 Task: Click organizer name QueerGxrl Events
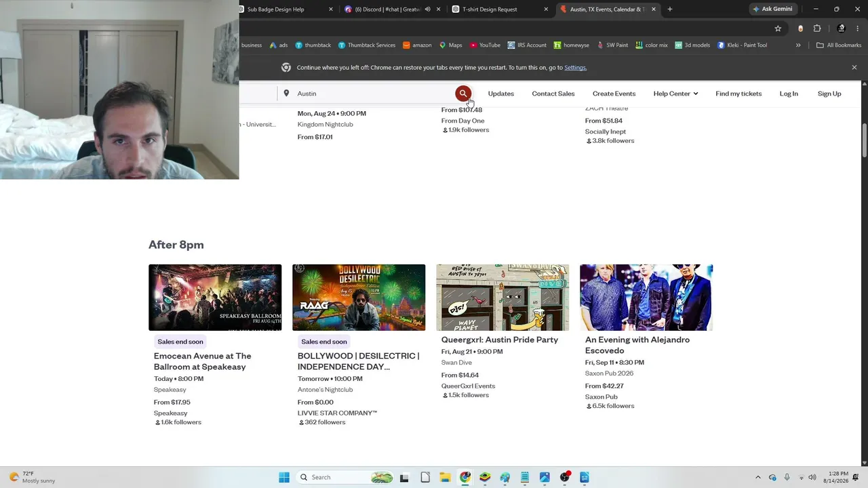(x=469, y=386)
